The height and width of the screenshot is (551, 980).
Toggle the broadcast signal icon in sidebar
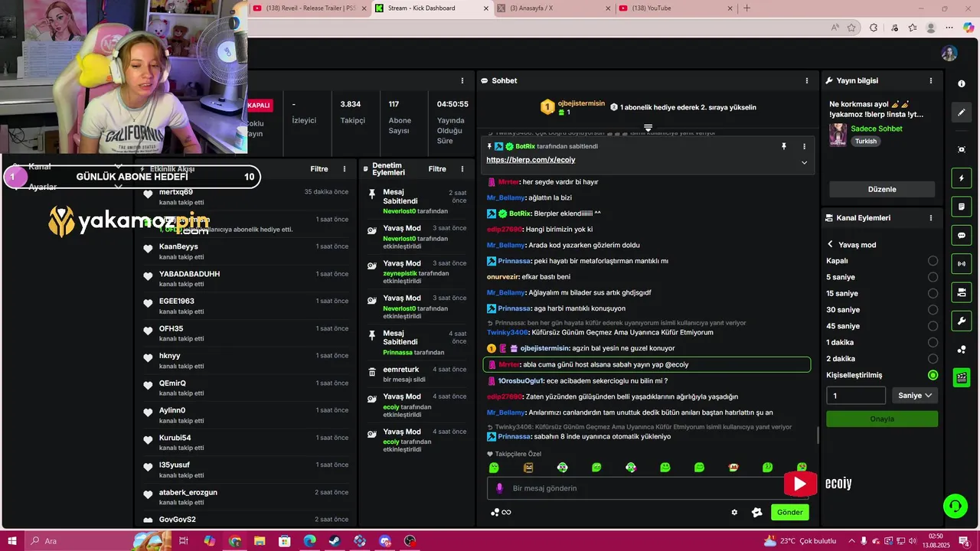pos(962,264)
